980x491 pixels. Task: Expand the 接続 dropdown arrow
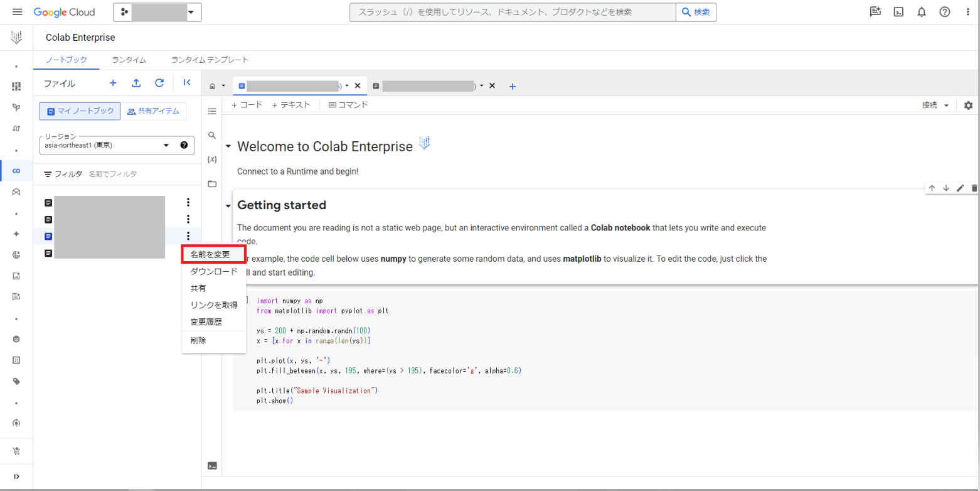coord(946,105)
